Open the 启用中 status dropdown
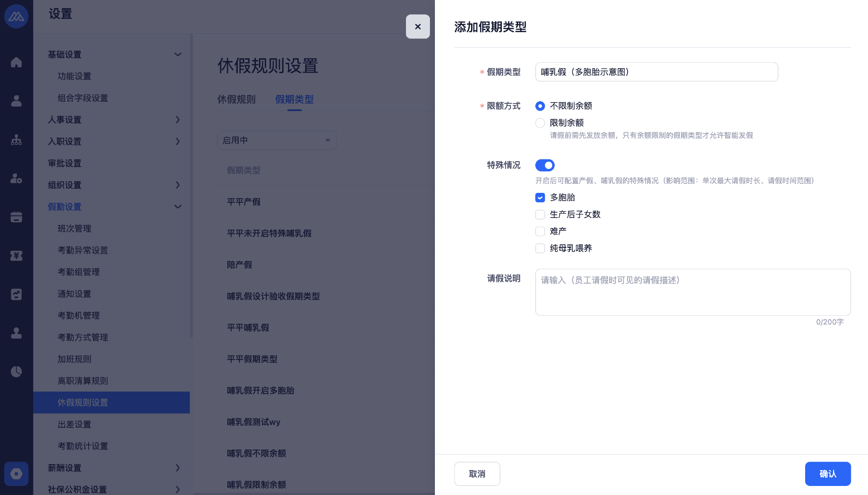The height and width of the screenshot is (495, 868). (x=277, y=140)
